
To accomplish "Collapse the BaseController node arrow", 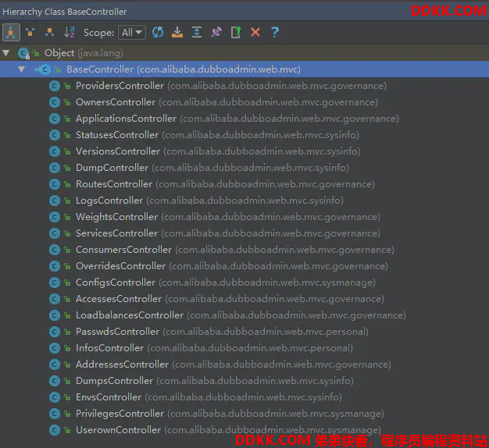I will [22, 69].
